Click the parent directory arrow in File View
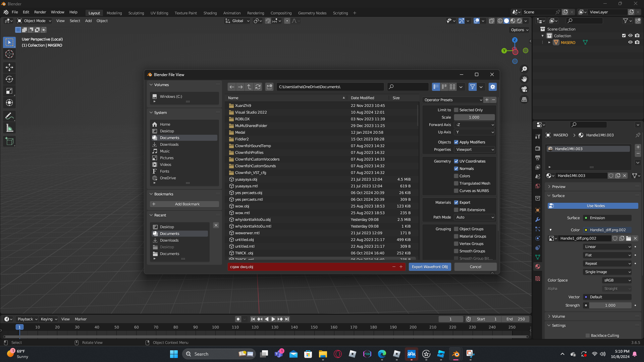 click(249, 87)
